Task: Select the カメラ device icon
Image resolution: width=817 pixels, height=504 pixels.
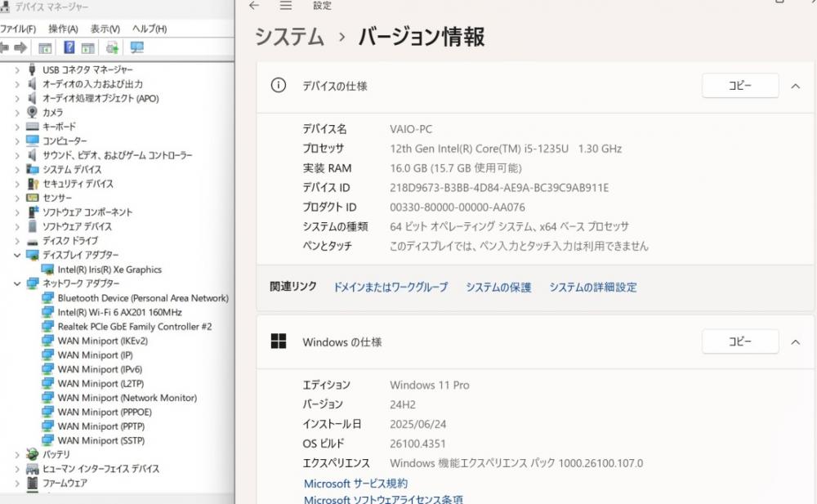Action: [x=33, y=112]
